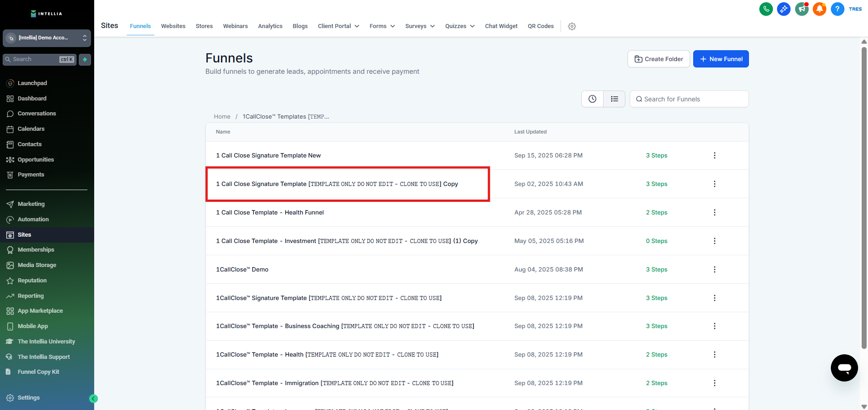This screenshot has width=868, height=410.
Task: Expand the Client Portal dropdown
Action: click(x=339, y=26)
